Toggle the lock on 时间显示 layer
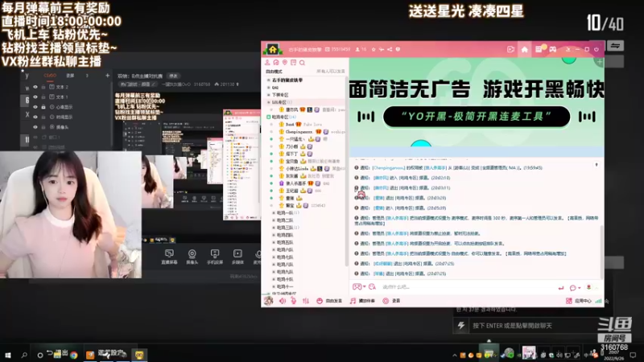Screen dimensions: 644x362 (x=43, y=117)
